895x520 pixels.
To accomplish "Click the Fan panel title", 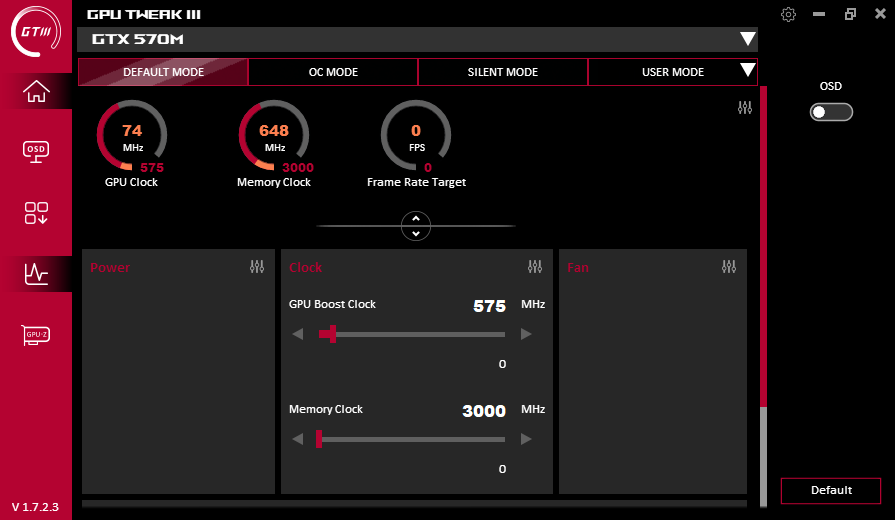I will point(578,267).
